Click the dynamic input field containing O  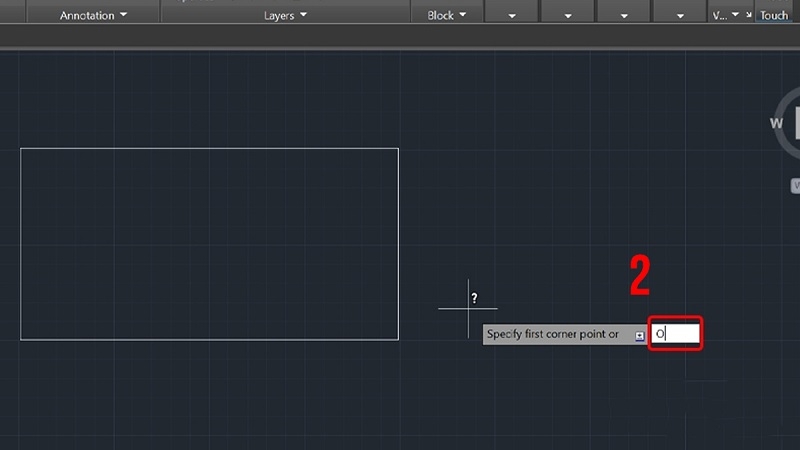click(x=675, y=334)
